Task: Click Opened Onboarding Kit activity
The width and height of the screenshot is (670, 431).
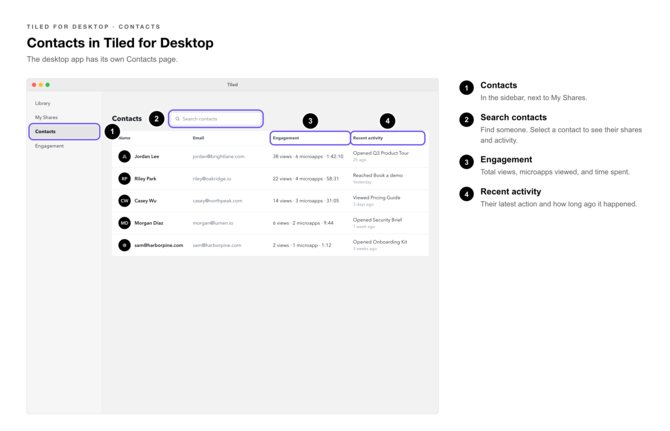Action: click(380, 242)
